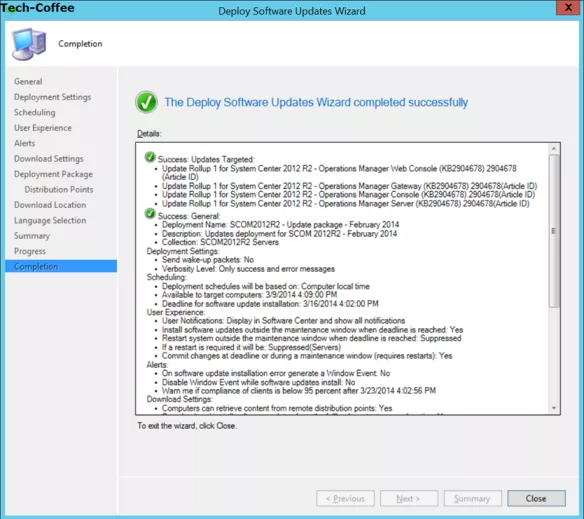Select the General wizard step
This screenshot has height=519, width=584.
(x=28, y=82)
